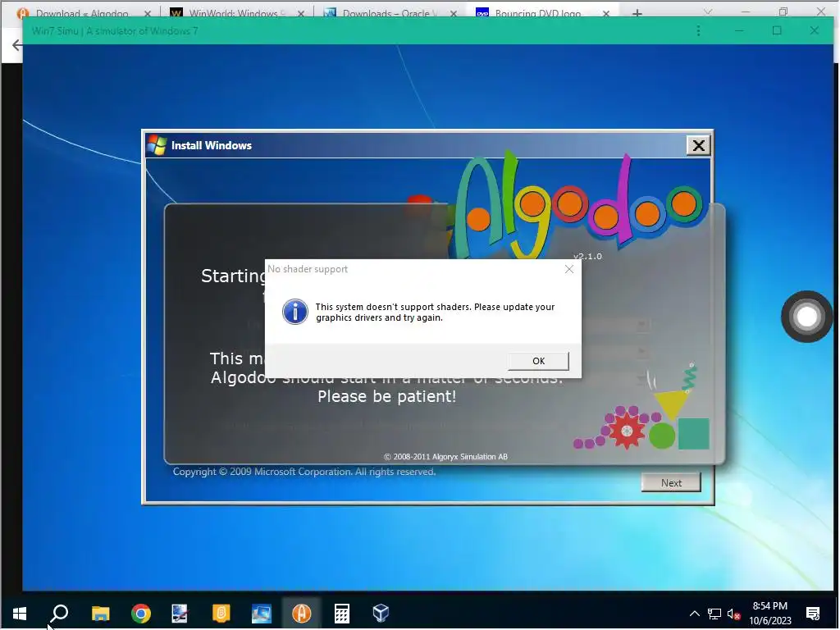Open the yellow B app in taskbar
The width and height of the screenshot is (840, 630).
221,613
